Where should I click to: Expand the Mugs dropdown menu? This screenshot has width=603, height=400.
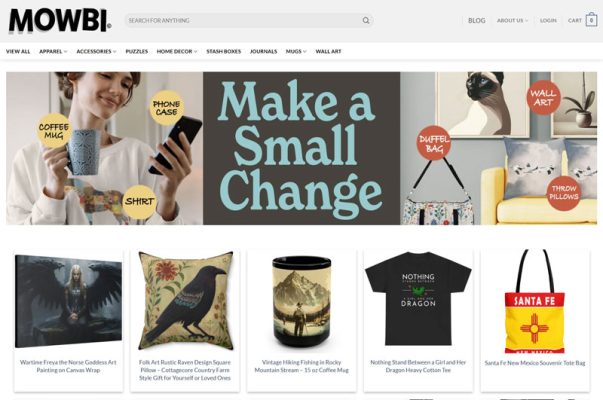click(x=296, y=51)
